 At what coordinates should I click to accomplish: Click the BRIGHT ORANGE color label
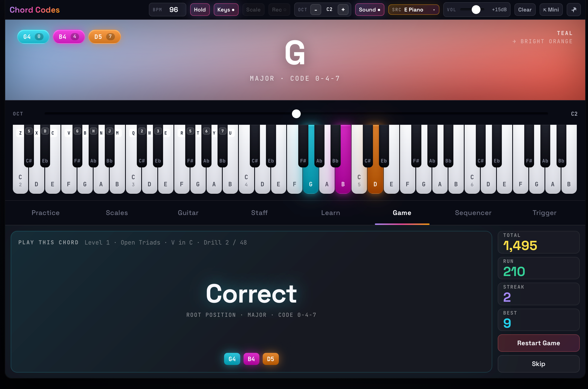point(546,41)
